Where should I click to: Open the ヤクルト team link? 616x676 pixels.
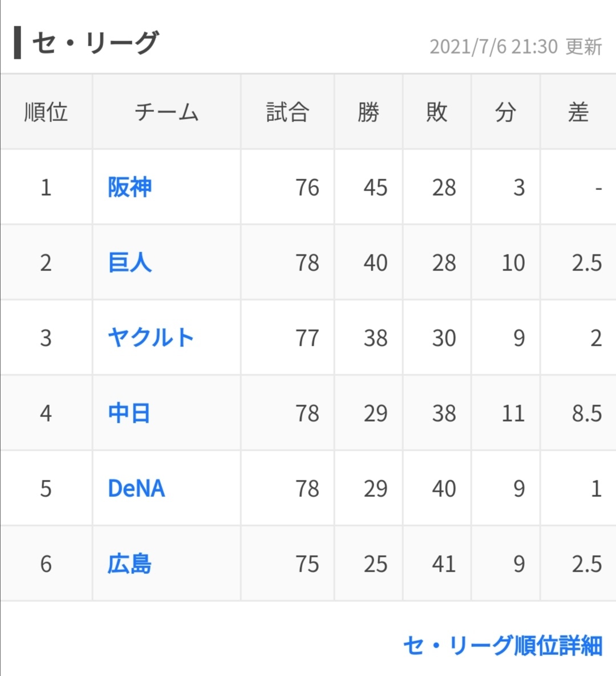click(151, 338)
